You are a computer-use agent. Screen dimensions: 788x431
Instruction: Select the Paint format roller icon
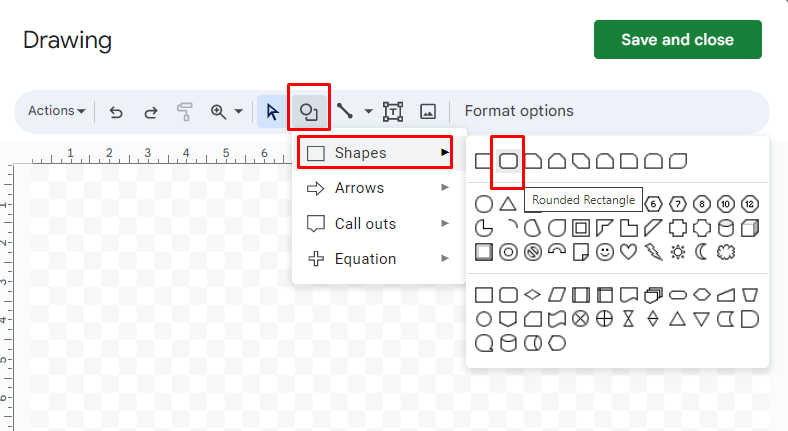click(x=184, y=112)
